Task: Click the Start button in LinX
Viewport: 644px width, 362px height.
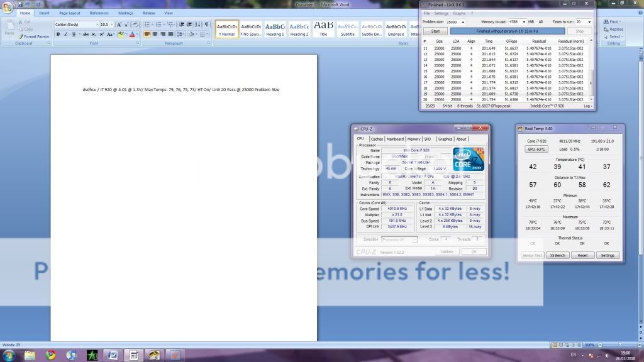Action: point(435,31)
